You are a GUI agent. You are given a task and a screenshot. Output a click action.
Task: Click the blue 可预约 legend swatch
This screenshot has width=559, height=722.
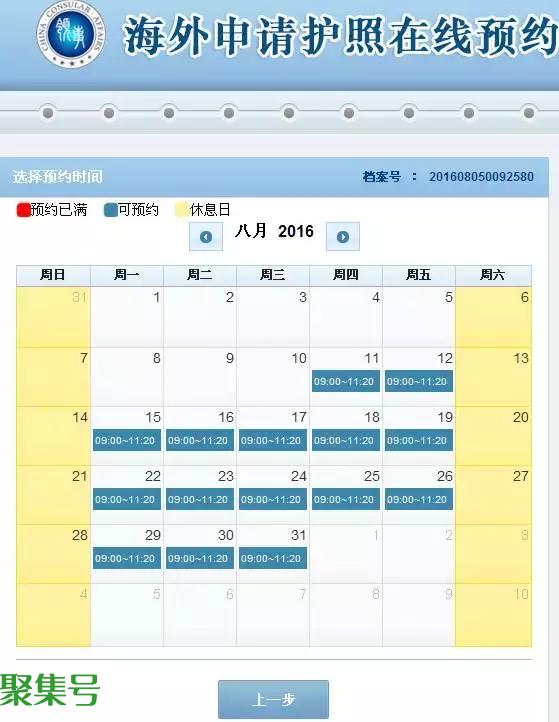111,210
